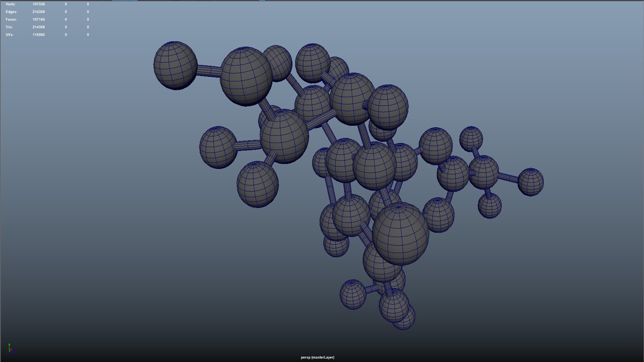644x362 pixels.
Task: Select the Verts count value 107336
Action: (39, 4)
